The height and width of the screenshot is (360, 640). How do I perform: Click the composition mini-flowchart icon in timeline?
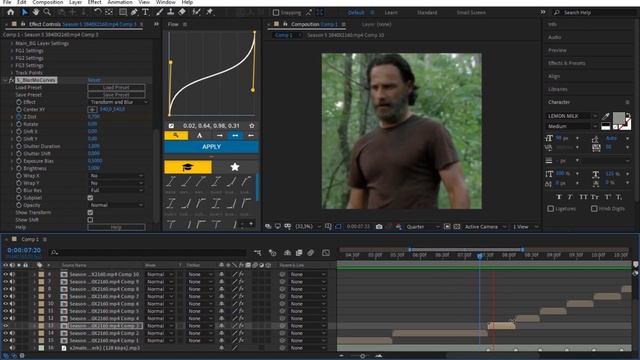(x=258, y=253)
